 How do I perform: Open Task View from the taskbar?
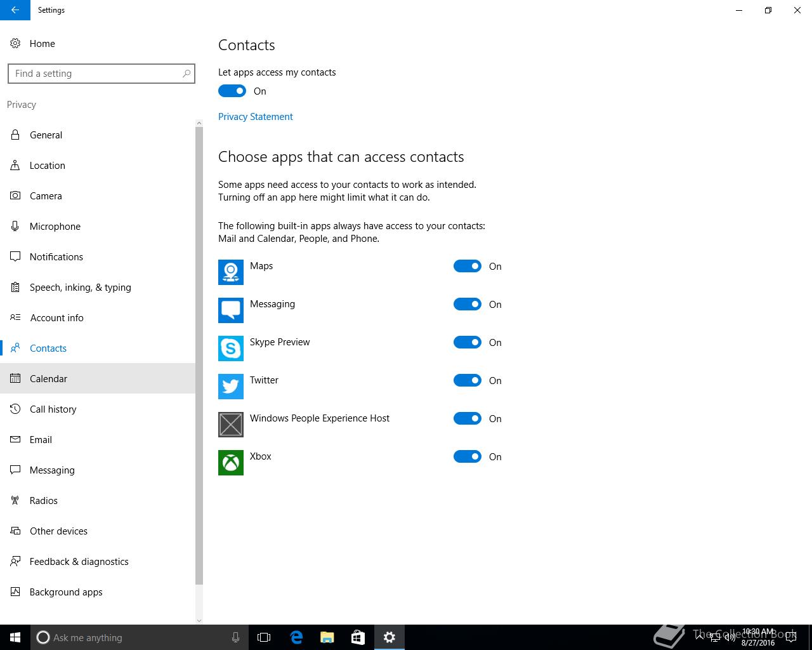pos(264,637)
